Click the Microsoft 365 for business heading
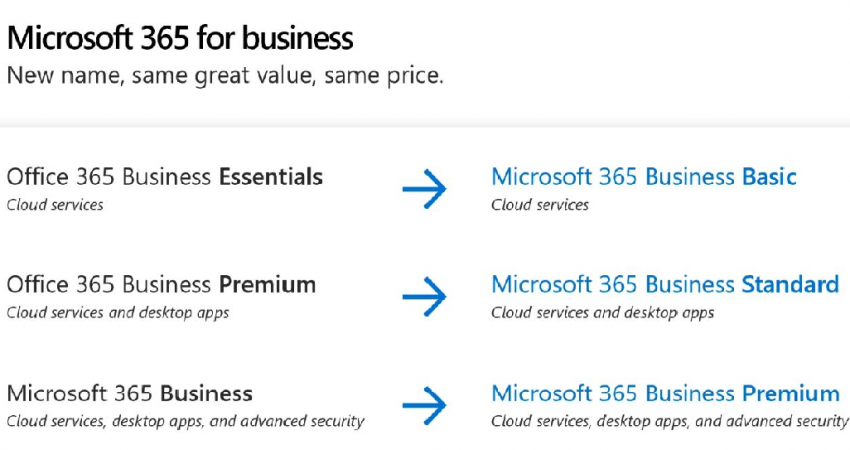 (x=180, y=38)
